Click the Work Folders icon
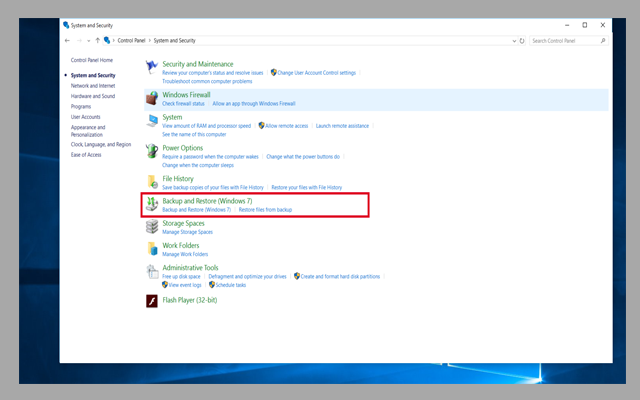This screenshot has width=640, height=400. click(152, 249)
